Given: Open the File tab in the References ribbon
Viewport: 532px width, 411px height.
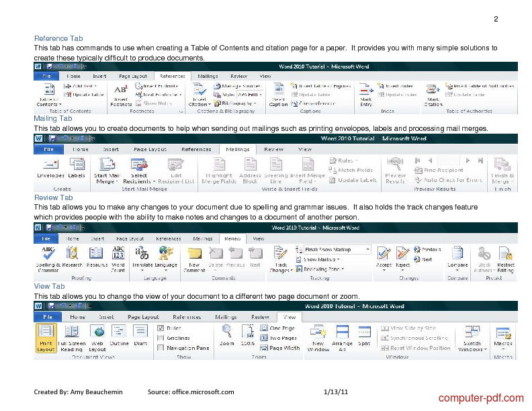Looking at the screenshot, I should [46, 77].
